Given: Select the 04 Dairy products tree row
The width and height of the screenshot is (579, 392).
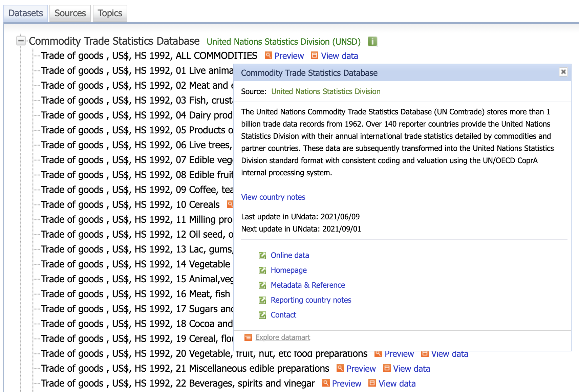Looking at the screenshot, I should click(x=137, y=115).
